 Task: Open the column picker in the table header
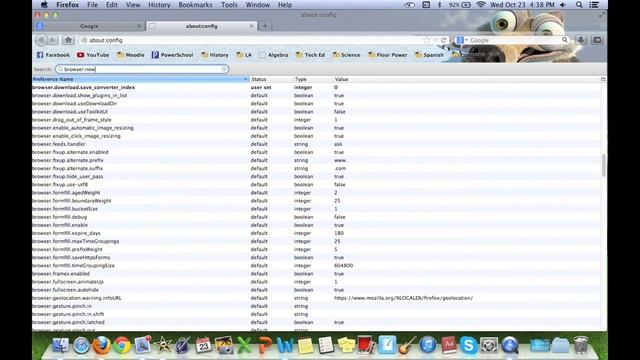click(x=603, y=79)
